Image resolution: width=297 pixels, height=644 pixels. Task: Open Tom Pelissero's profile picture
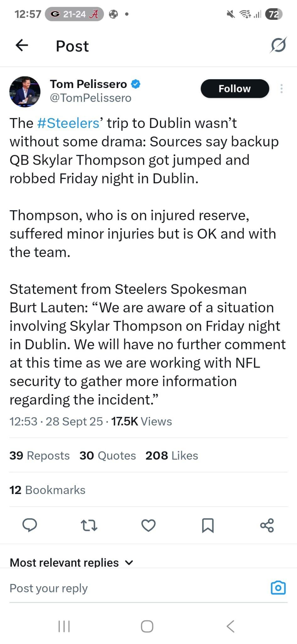pos(25,91)
